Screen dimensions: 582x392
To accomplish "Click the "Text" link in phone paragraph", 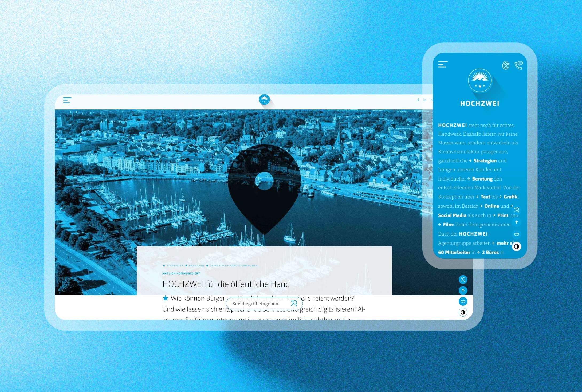I will click(x=485, y=197).
